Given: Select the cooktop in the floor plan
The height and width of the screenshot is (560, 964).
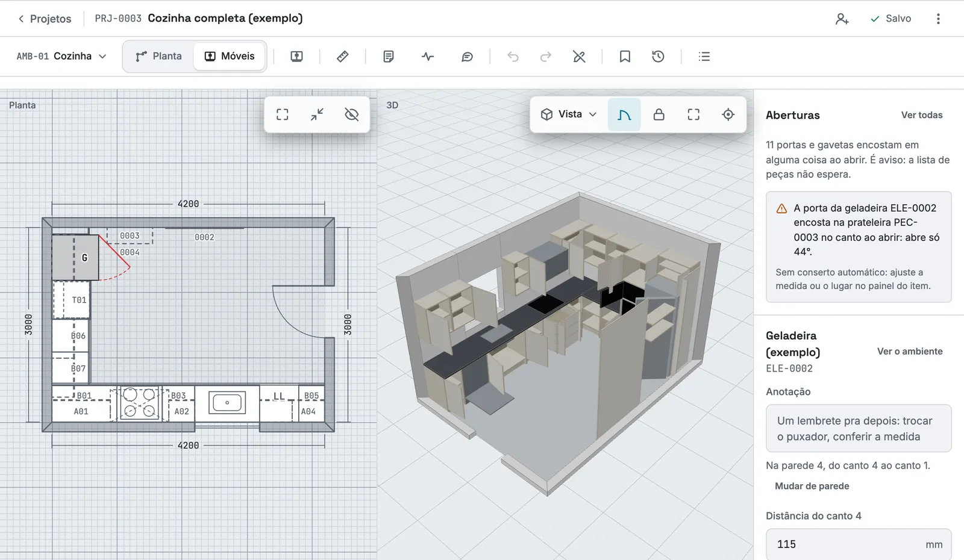Looking at the screenshot, I should tap(140, 403).
